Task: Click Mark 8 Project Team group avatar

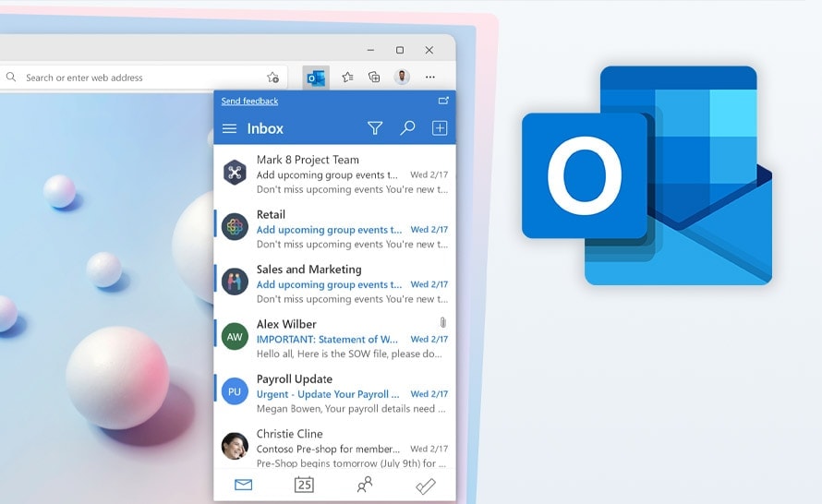Action: pyautogui.click(x=235, y=173)
